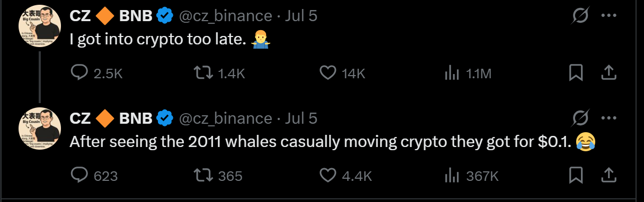Image resolution: width=644 pixels, height=202 pixels.
Task: Bookmark the first CZ tweet
Action: pos(576,73)
